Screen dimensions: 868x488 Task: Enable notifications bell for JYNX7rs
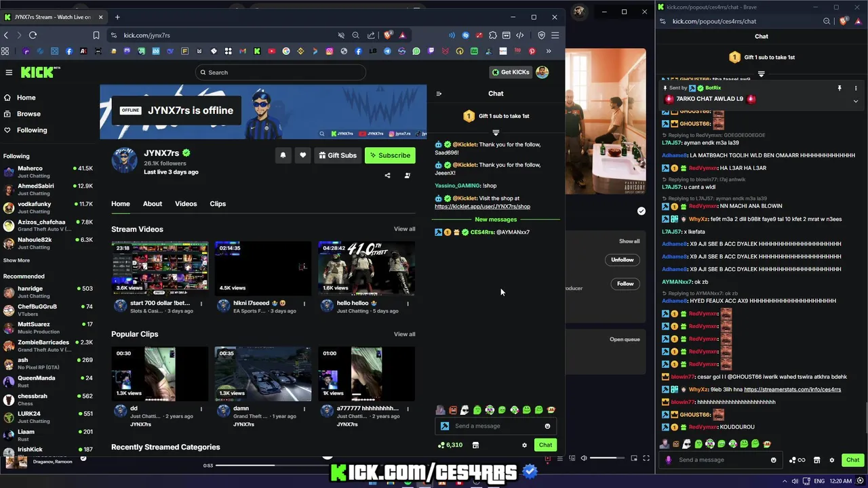pos(283,155)
